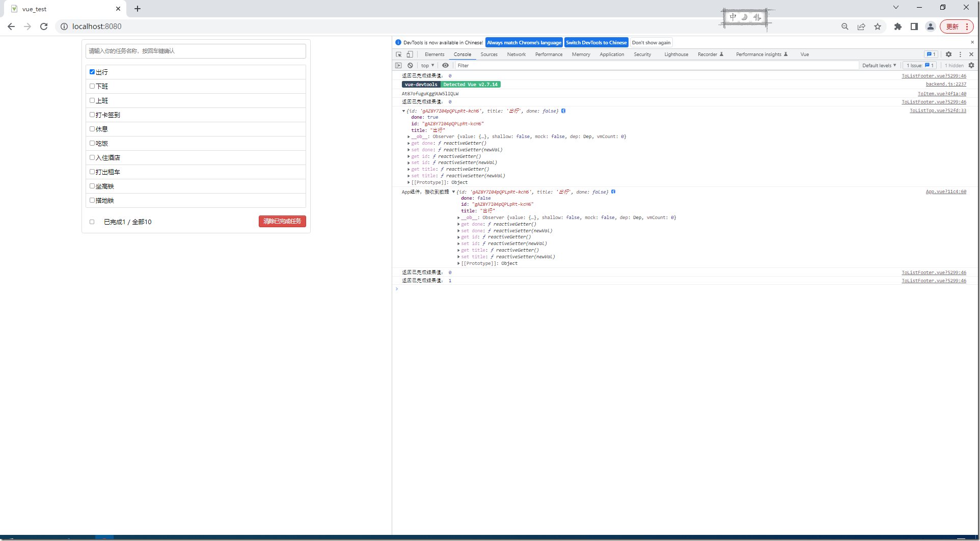Open the Vue DevTools tab
This screenshot has width=980, height=541.
point(805,55)
